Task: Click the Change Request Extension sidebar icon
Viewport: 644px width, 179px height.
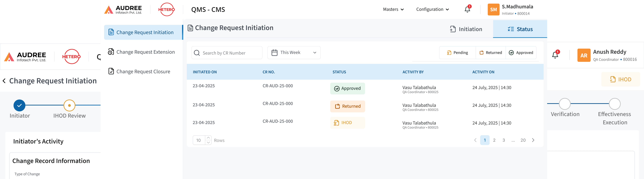Action: point(111,52)
